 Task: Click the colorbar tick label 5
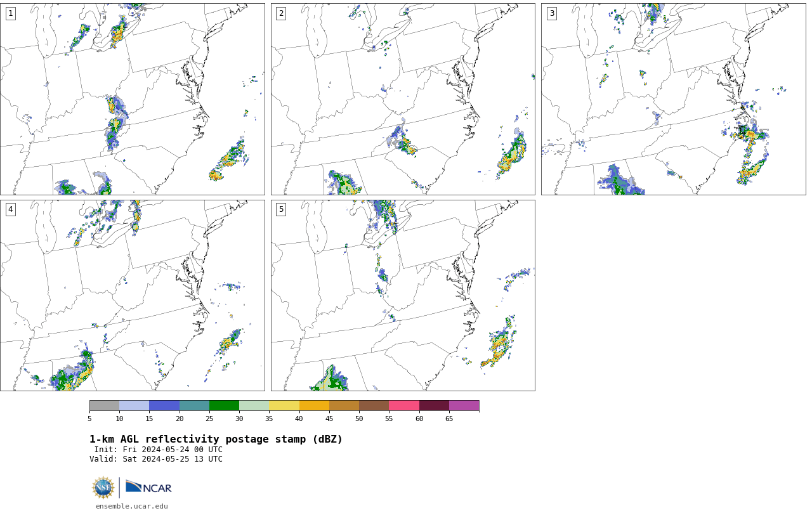pyautogui.click(x=89, y=419)
